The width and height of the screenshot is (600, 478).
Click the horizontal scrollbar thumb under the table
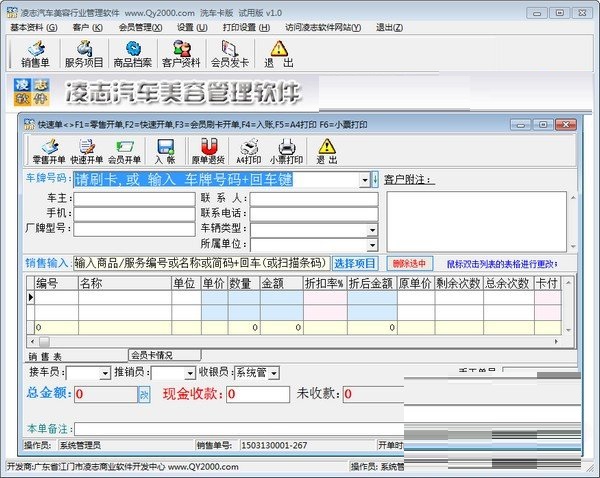click(44, 341)
